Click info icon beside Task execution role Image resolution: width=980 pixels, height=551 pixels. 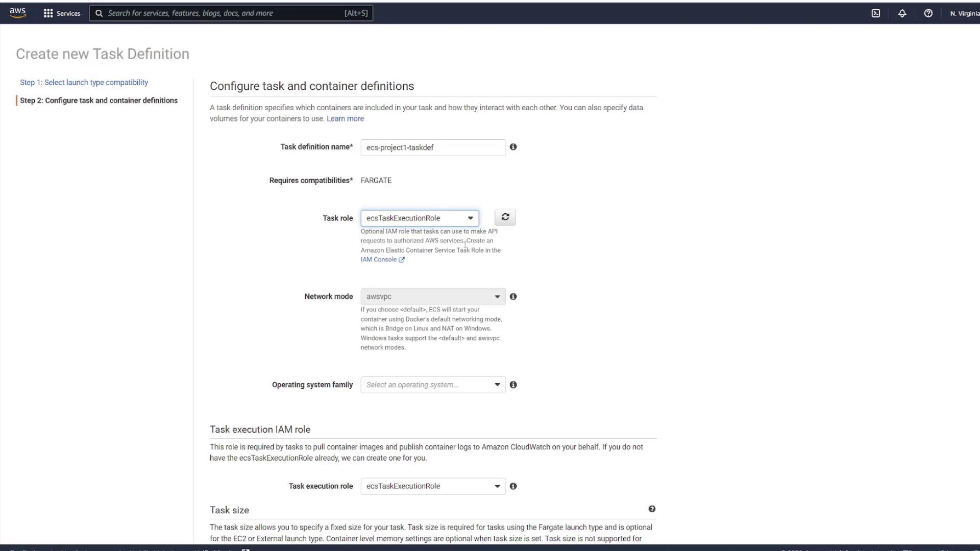click(513, 486)
